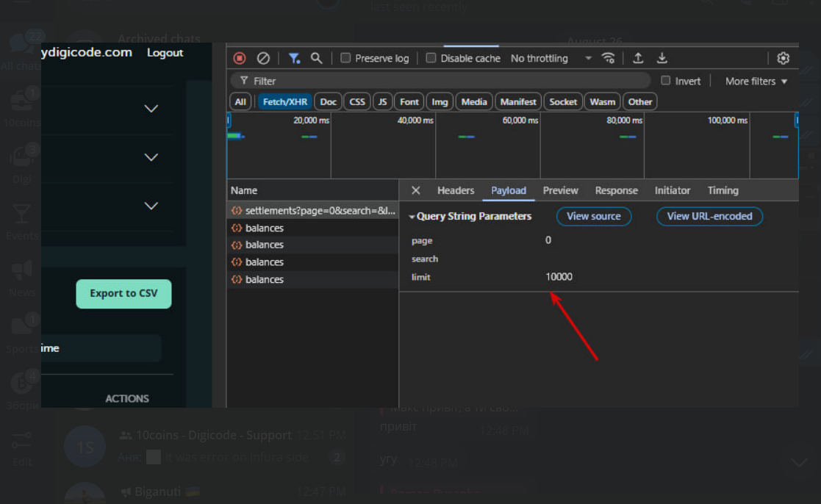This screenshot has width=821, height=504.
Task: Click View source button
Action: point(594,216)
